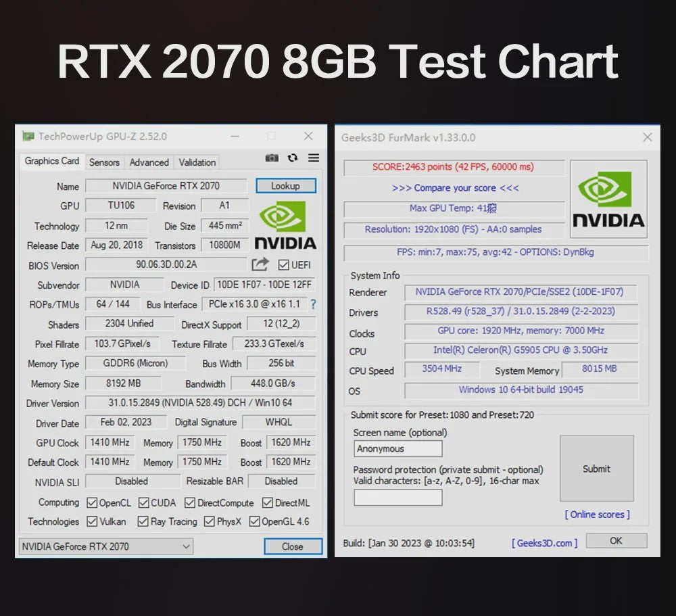Toggle the CUDA checkbox
This screenshot has width=676, height=616.
(144, 502)
